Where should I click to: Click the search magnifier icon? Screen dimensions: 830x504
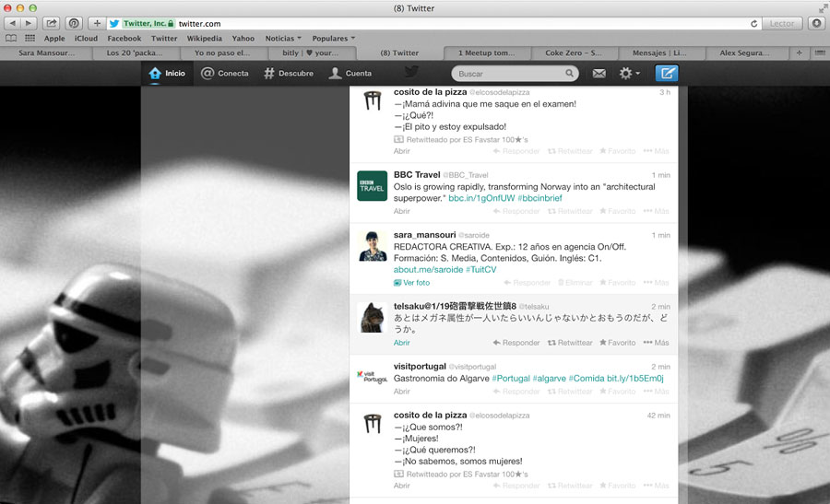(569, 74)
